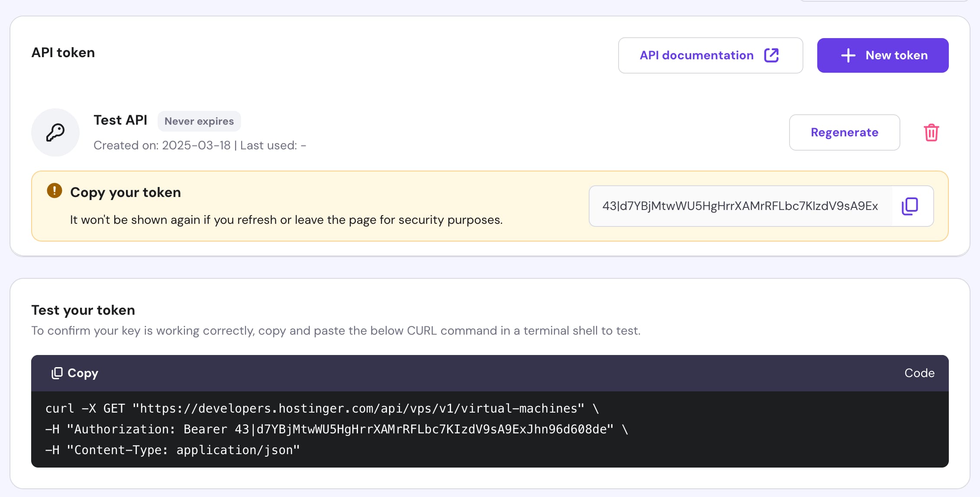Delete the Test API token with trash icon
980x497 pixels.
(x=931, y=132)
